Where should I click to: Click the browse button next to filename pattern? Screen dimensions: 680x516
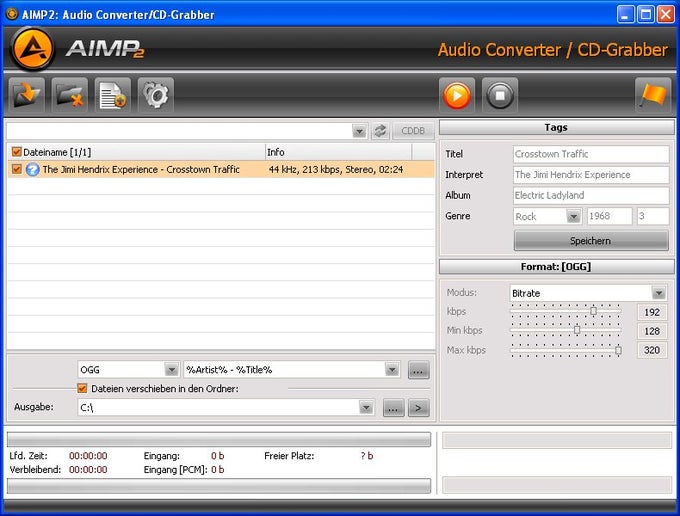[x=418, y=370]
